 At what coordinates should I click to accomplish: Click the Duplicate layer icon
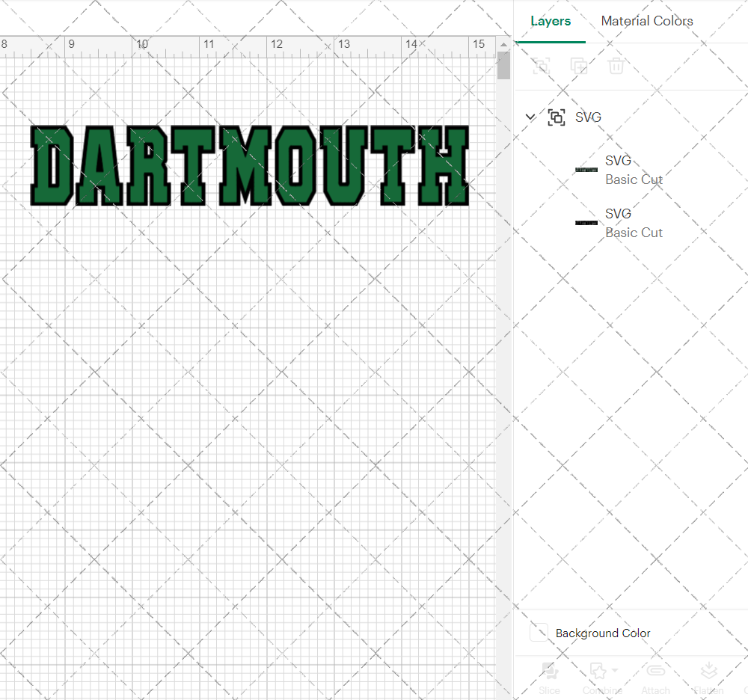pos(579,66)
